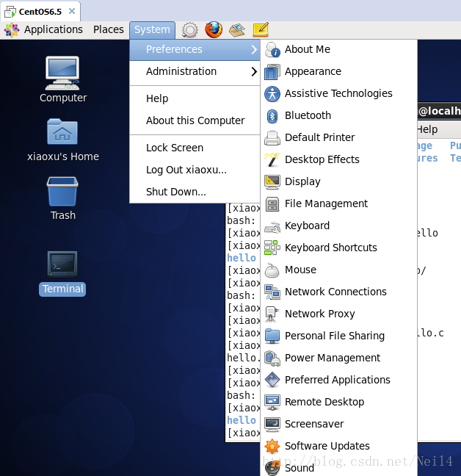Click the CentOS6.5 VM tab
The width and height of the screenshot is (461, 476).
point(40,12)
